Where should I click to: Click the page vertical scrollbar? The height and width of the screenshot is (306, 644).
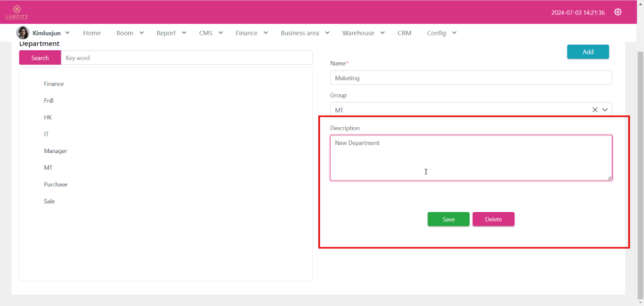point(640,157)
